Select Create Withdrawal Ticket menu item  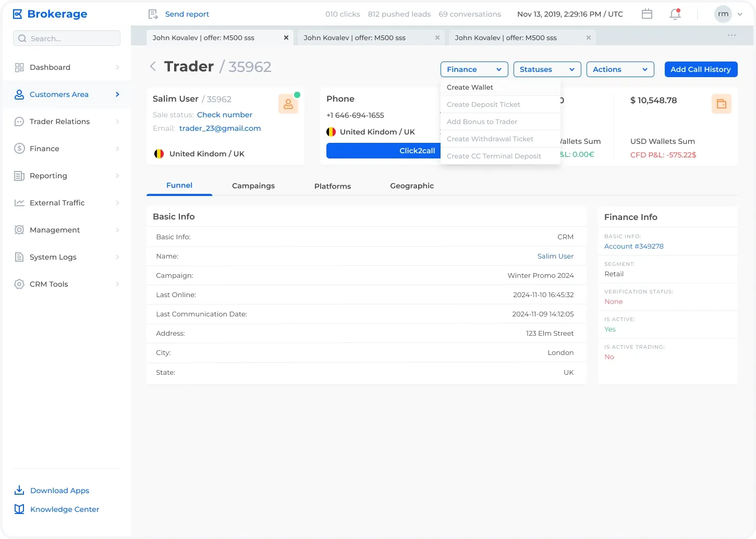[501, 139]
